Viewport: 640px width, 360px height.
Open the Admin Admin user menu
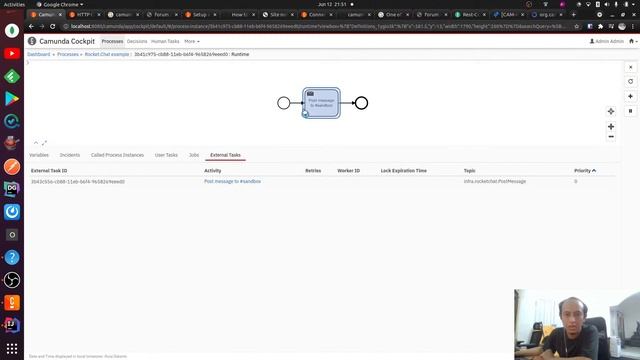607,41
